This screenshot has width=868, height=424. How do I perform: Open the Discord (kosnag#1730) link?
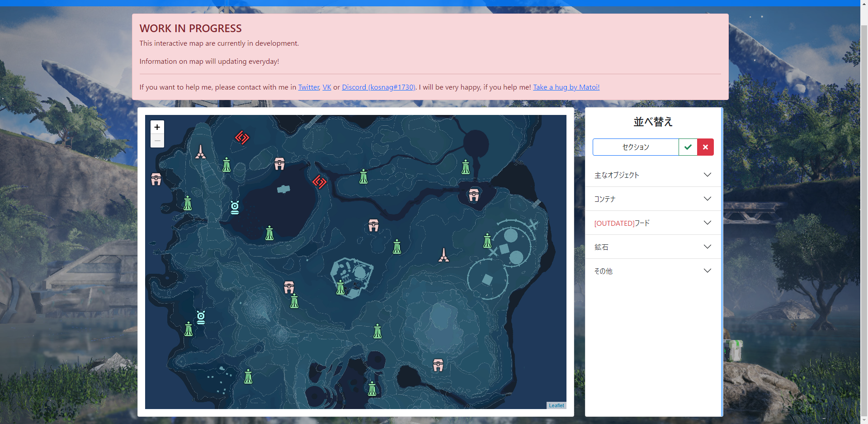click(378, 87)
